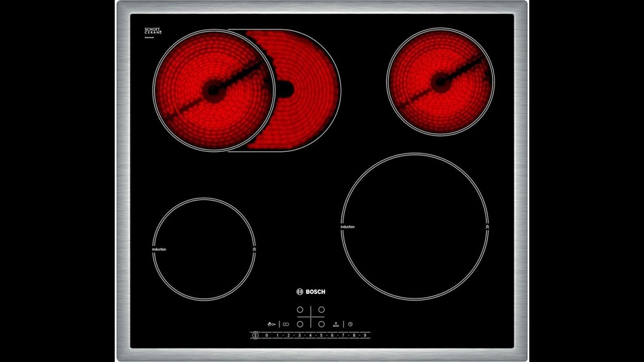The image size is (644, 362).
Task: Click the 'induction' label on large right zone
Action: [347, 227]
